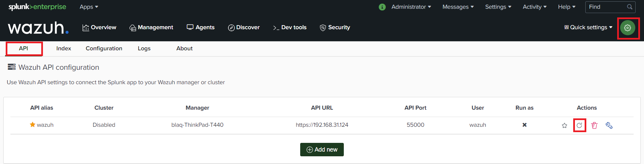Open the Configuration tab
Image resolution: width=644 pixels, height=164 pixels.
(104, 49)
